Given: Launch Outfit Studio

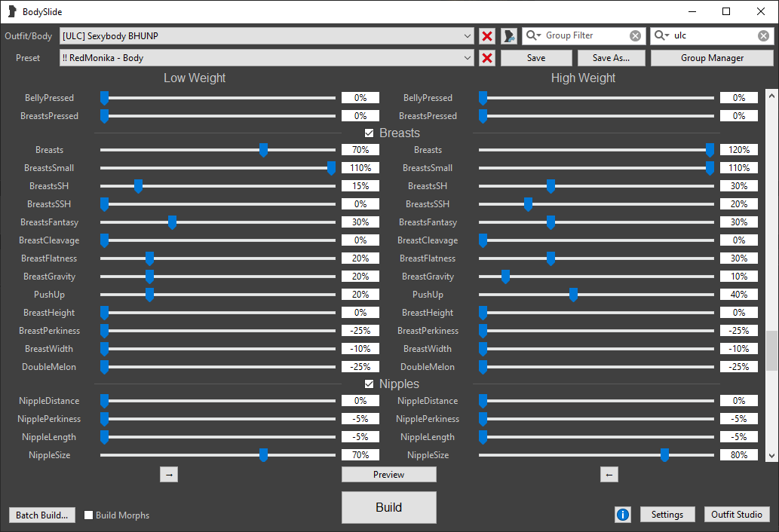Looking at the screenshot, I should click(x=736, y=515).
